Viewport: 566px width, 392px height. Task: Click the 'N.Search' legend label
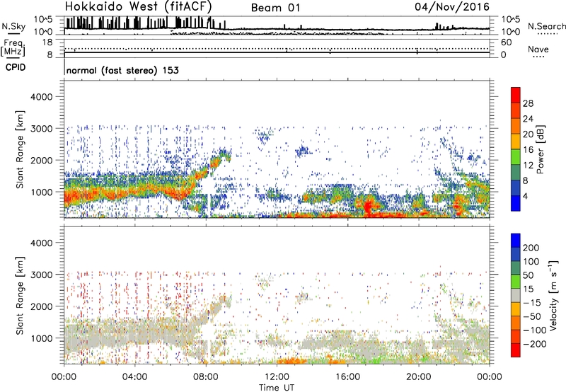546,26
